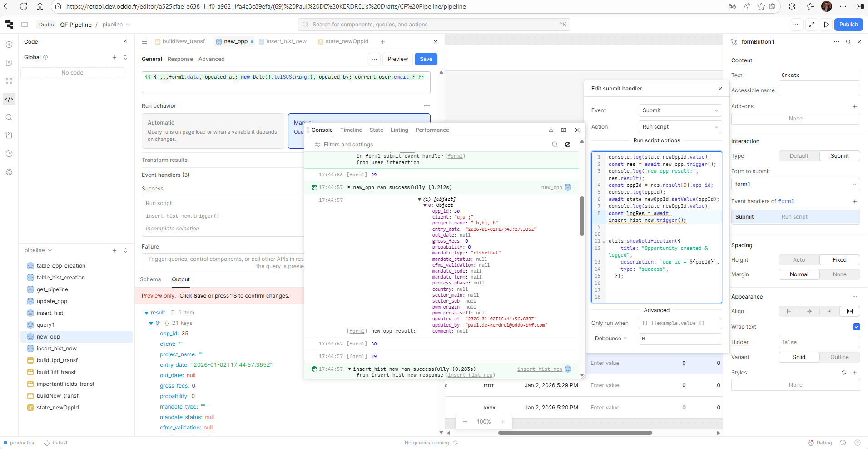This screenshot has width=868, height=449.
Task: Clear the console log output
Action: (x=567, y=145)
